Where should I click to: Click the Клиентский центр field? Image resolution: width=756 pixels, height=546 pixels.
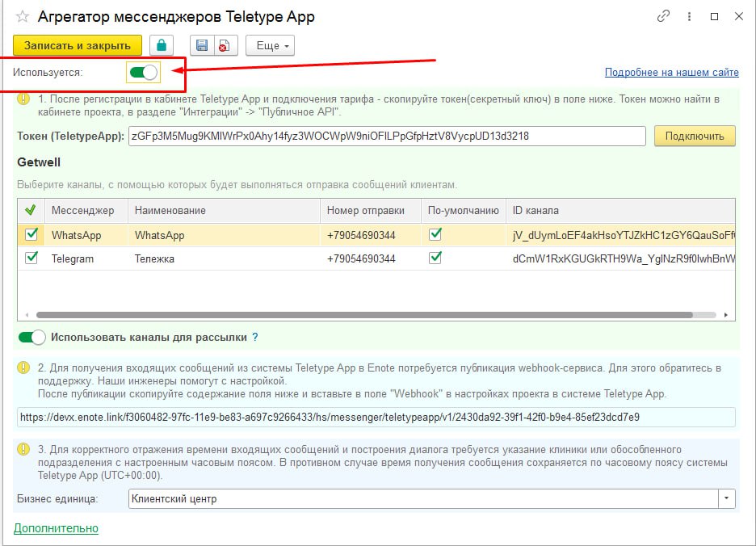point(423,498)
